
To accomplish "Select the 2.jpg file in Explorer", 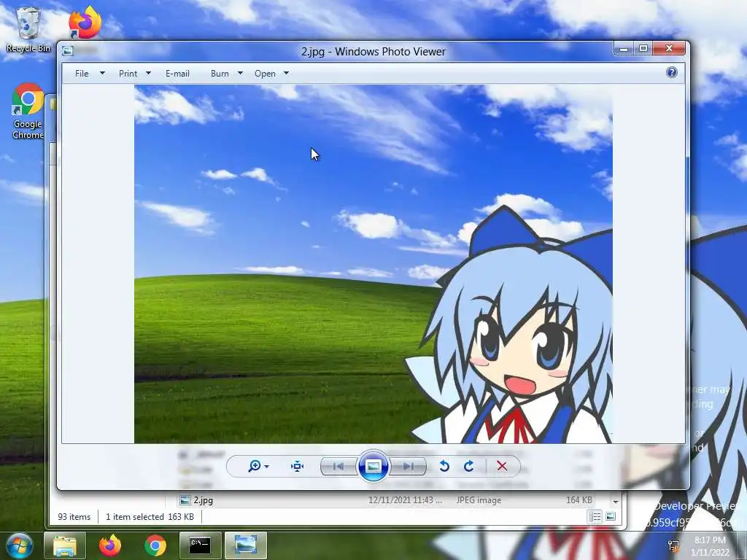I will 204,500.
